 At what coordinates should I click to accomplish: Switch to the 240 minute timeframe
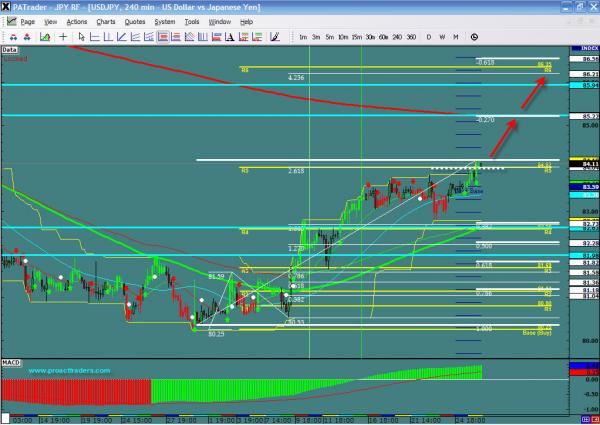(x=396, y=37)
